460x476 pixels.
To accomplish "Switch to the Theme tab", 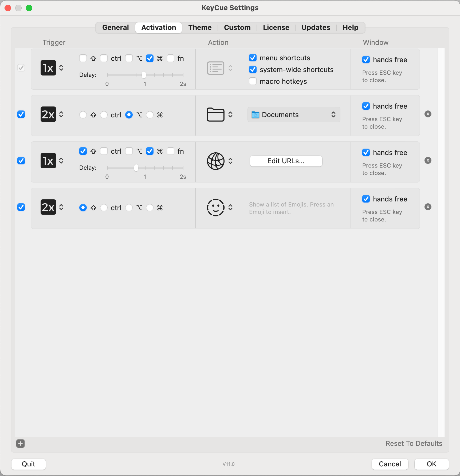I will [x=200, y=27].
